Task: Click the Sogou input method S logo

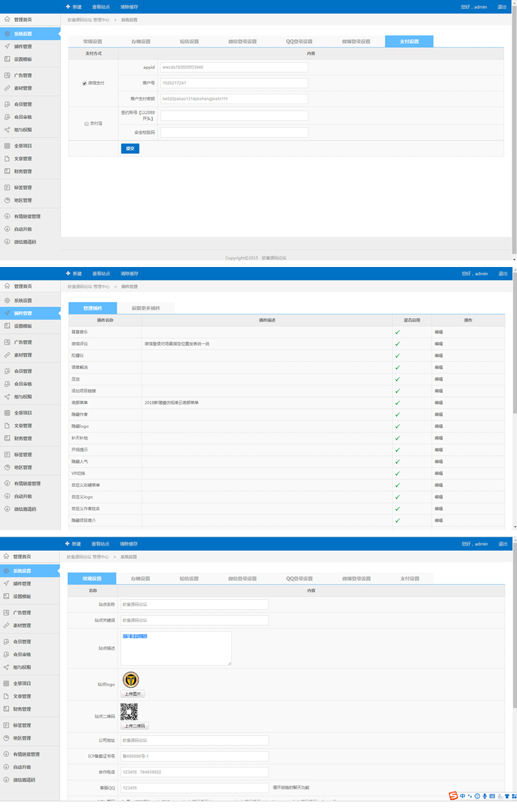Action: point(454,795)
